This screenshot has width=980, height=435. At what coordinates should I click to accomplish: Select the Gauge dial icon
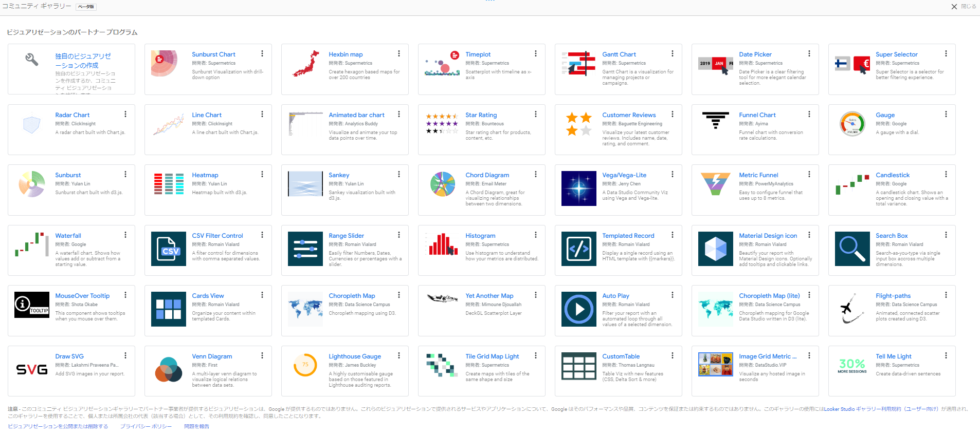(852, 124)
